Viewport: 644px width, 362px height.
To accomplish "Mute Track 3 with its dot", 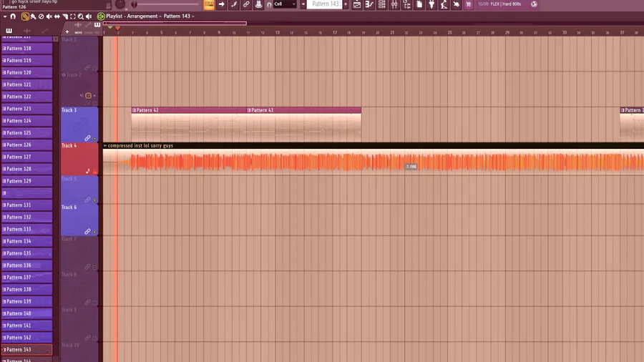I will tap(95, 139).
